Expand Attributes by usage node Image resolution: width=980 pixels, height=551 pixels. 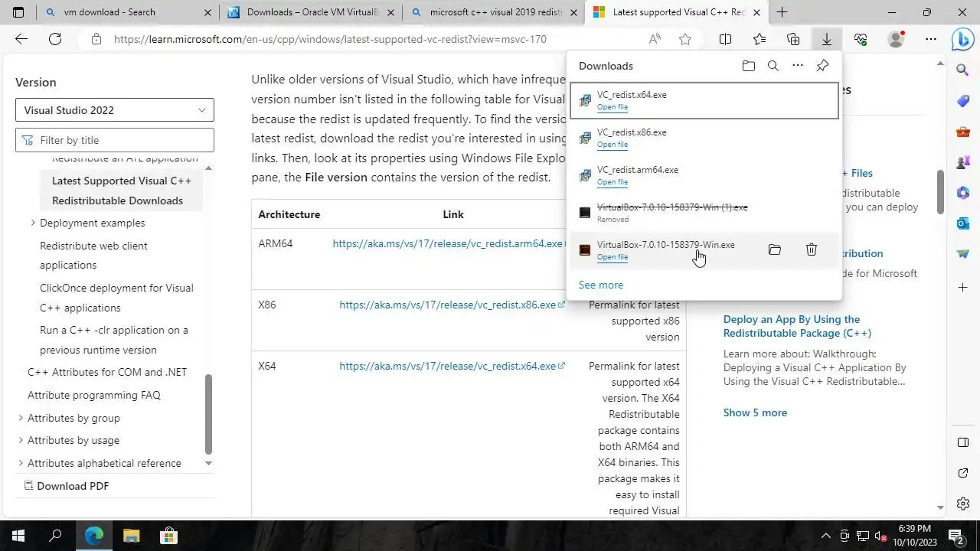coord(21,440)
